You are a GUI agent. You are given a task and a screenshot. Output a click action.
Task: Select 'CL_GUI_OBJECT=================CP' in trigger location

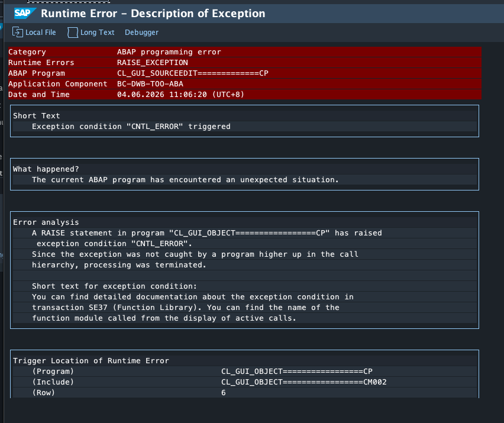(297, 372)
